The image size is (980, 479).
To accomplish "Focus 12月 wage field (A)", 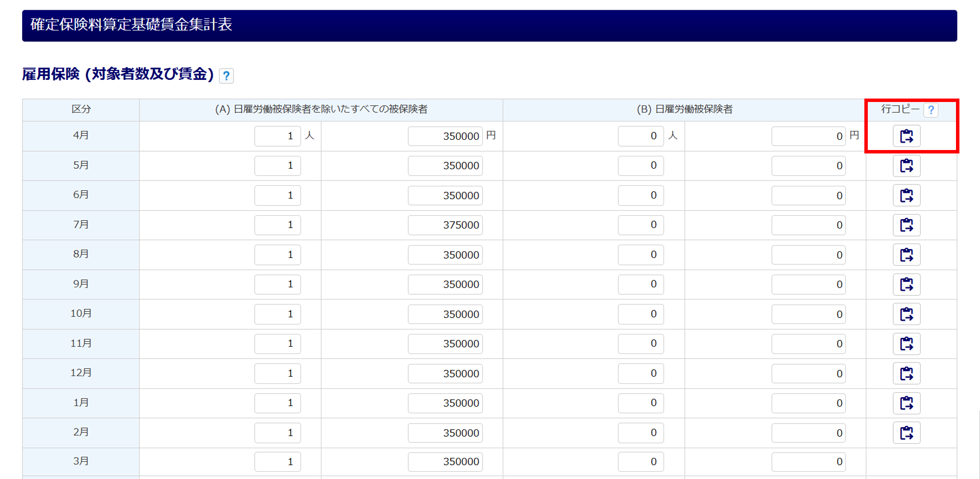I will [x=445, y=373].
